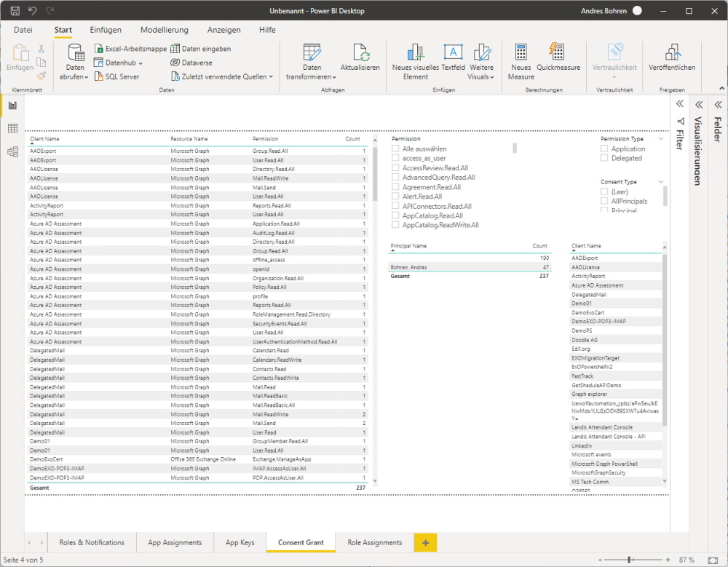Sort main table by Permission header

pos(265,139)
